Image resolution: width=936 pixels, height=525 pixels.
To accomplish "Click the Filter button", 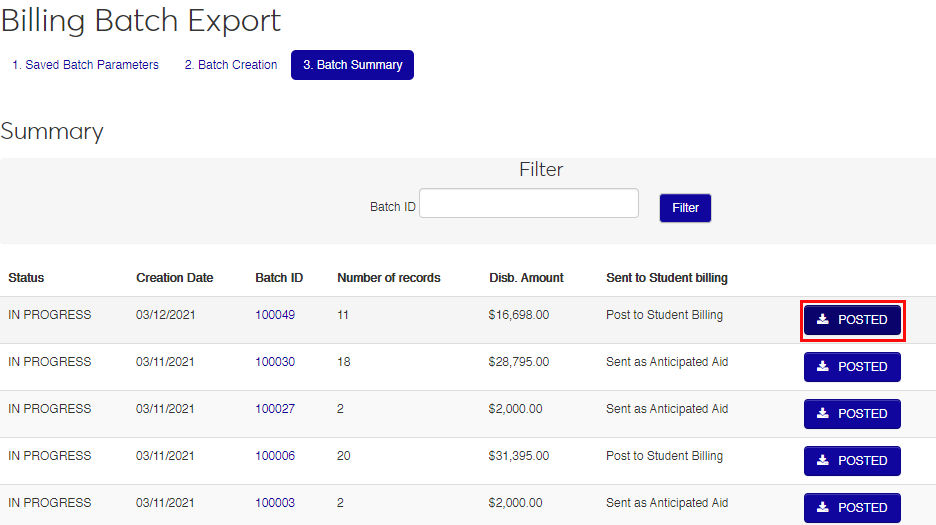I will point(685,208).
